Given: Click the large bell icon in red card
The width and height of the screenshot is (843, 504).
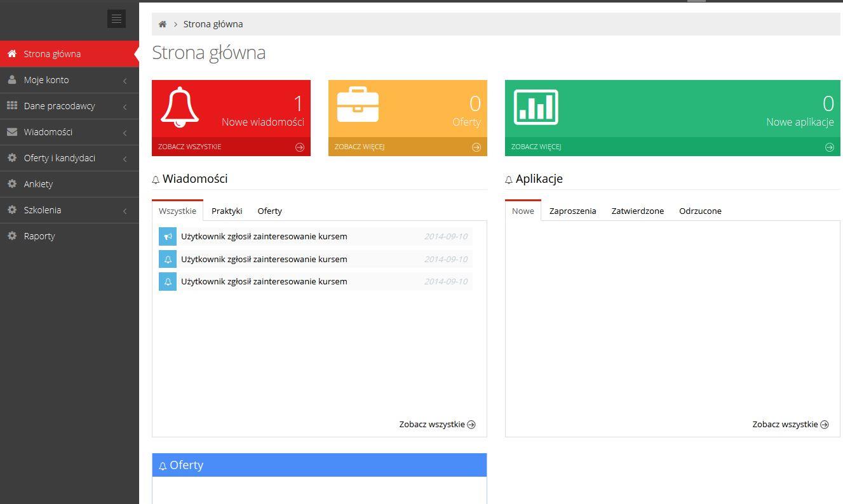Looking at the screenshot, I should (x=180, y=107).
